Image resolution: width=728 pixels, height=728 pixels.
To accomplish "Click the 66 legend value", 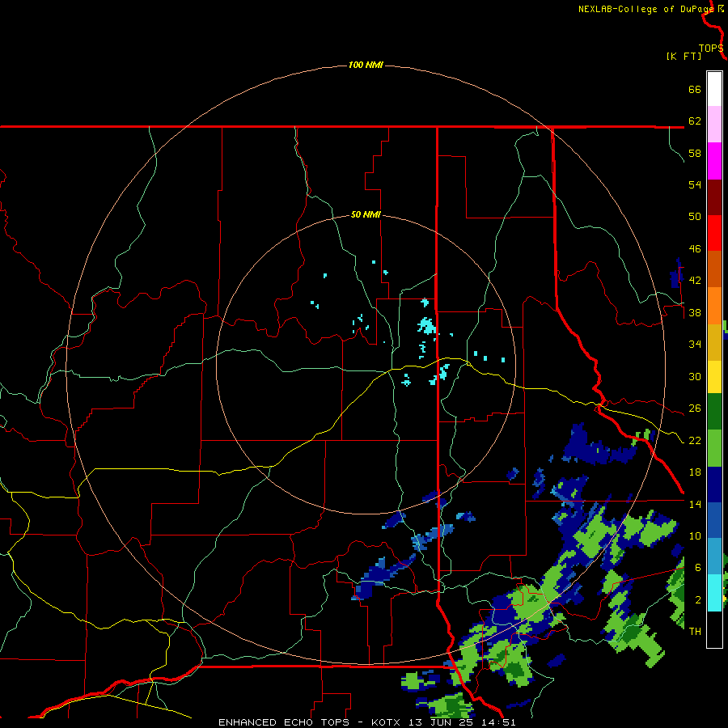I will [x=695, y=89].
